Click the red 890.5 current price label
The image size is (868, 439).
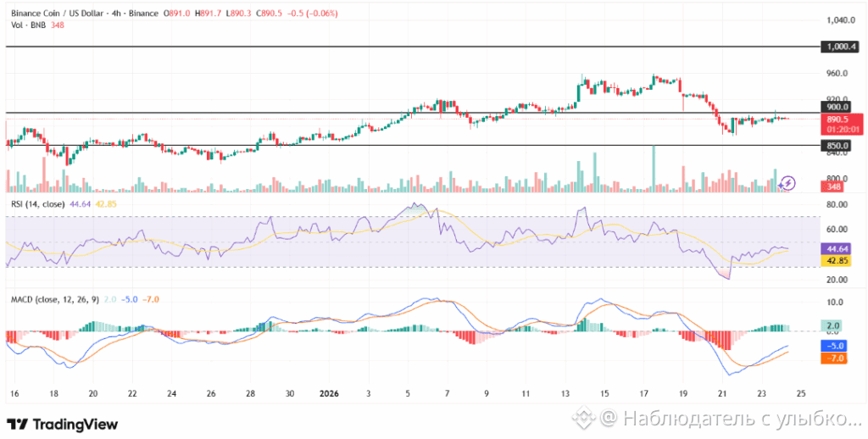pyautogui.click(x=839, y=119)
